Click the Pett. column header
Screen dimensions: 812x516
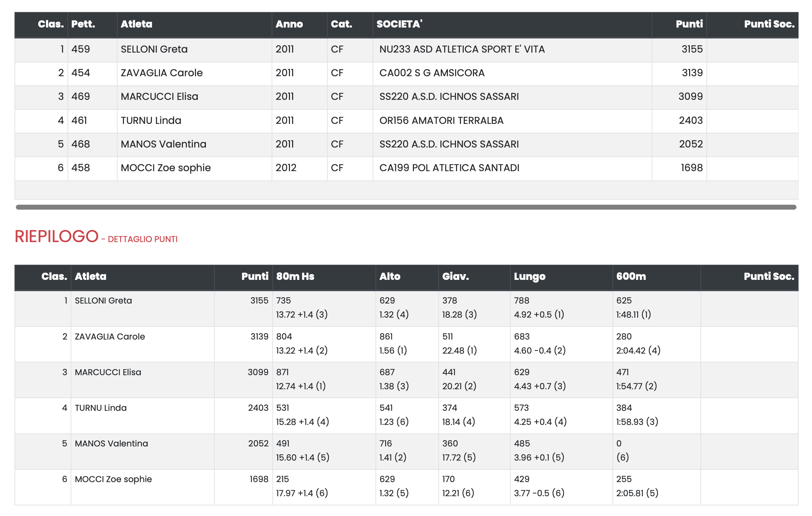tap(83, 24)
